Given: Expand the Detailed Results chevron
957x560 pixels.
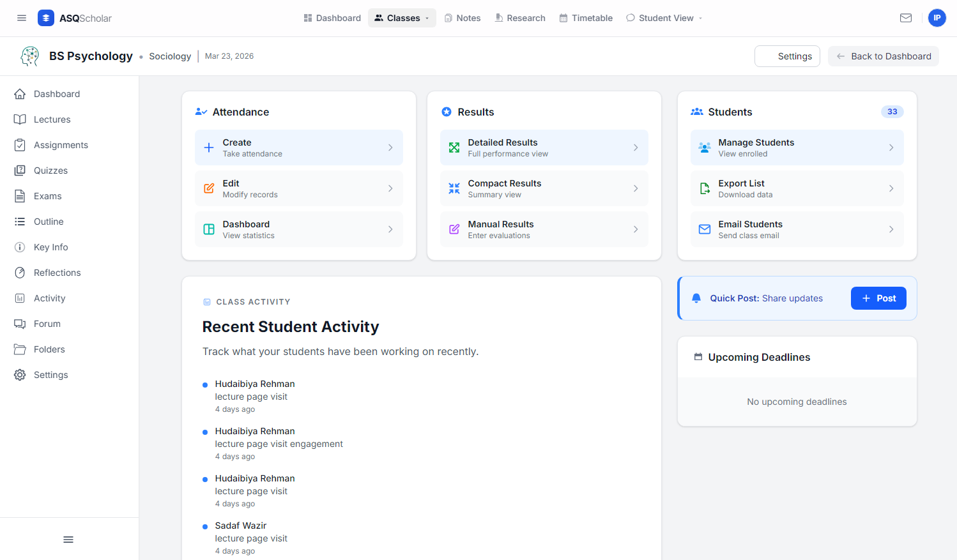Looking at the screenshot, I should [635, 147].
